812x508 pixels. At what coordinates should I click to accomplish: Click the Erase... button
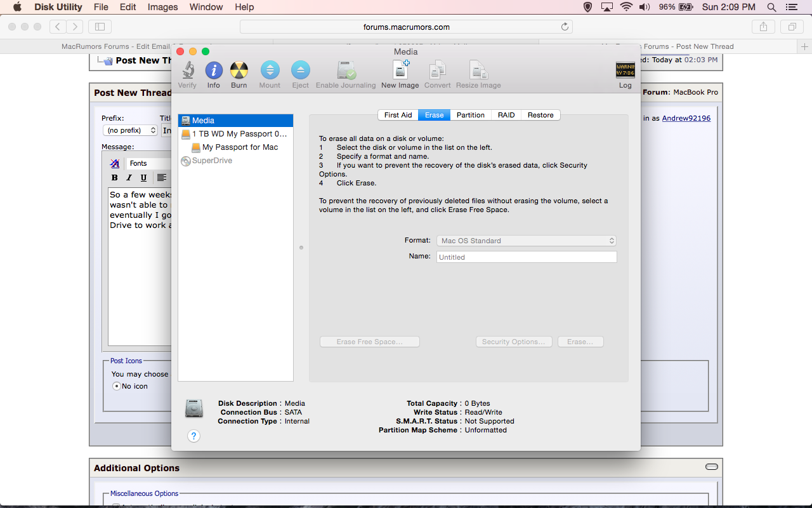[580, 342]
